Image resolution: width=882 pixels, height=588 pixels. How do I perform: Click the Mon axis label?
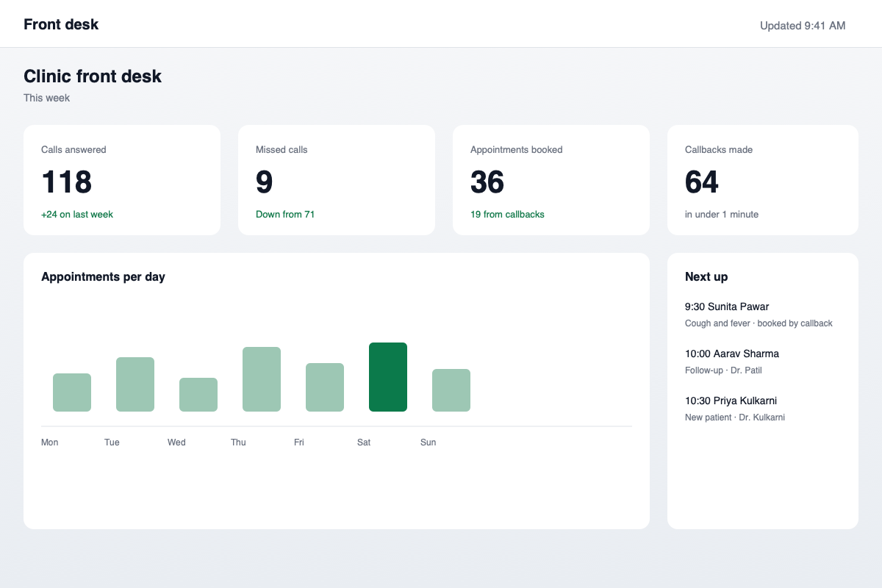[50, 442]
